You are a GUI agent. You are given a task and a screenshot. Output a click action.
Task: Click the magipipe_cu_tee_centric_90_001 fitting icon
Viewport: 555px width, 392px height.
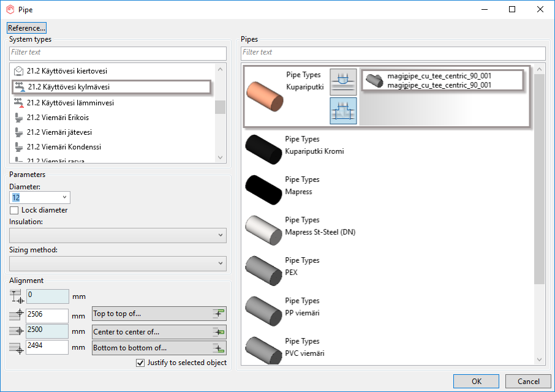[374, 80]
